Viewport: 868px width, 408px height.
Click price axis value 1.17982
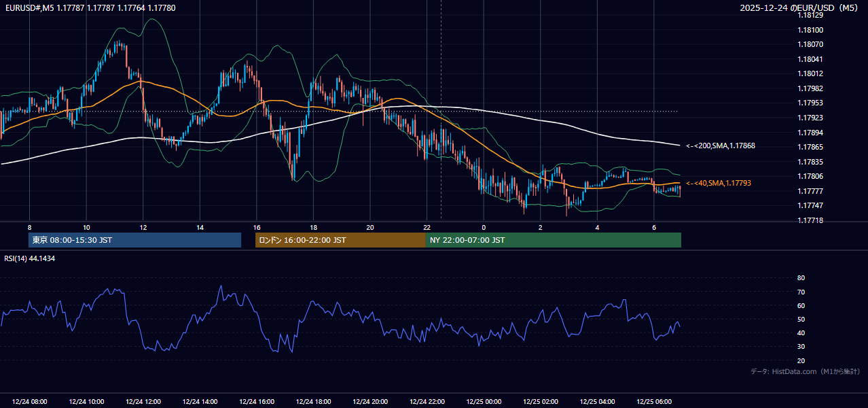pyautogui.click(x=810, y=88)
